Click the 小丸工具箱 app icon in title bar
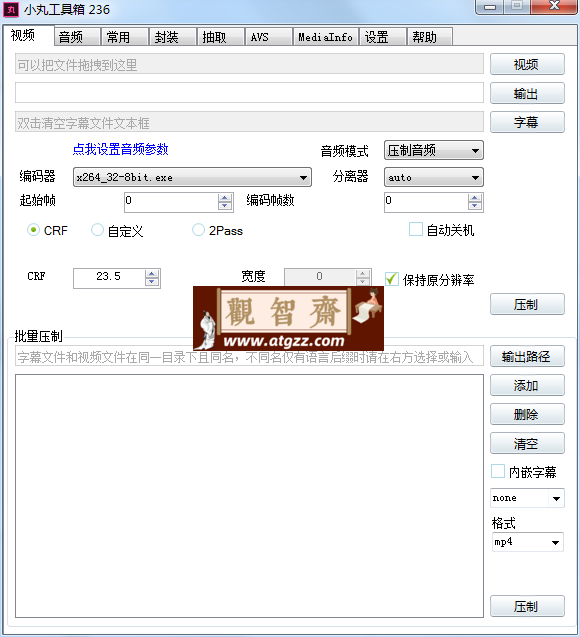This screenshot has width=580, height=637. (11, 10)
